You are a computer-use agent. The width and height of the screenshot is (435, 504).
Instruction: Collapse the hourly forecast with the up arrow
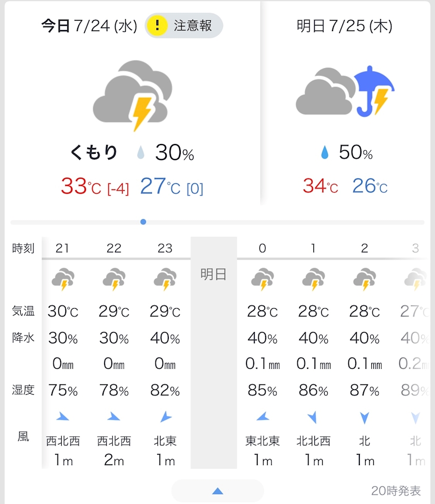pos(218,491)
